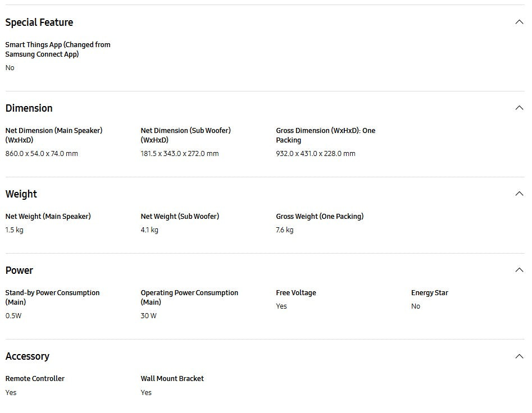This screenshot has height=413, width=532.
Task: Collapse the Special Feature section chevron
Action: 519,22
